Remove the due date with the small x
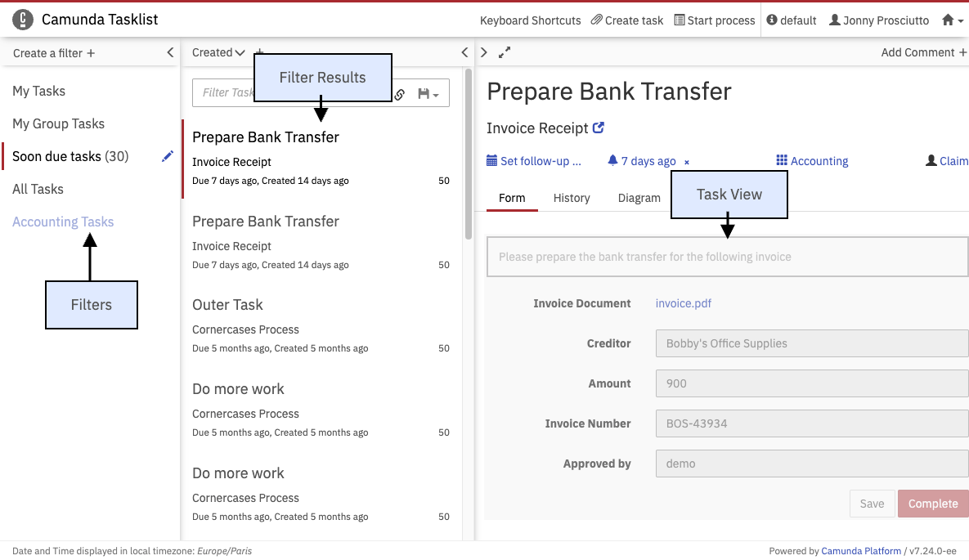 (687, 162)
